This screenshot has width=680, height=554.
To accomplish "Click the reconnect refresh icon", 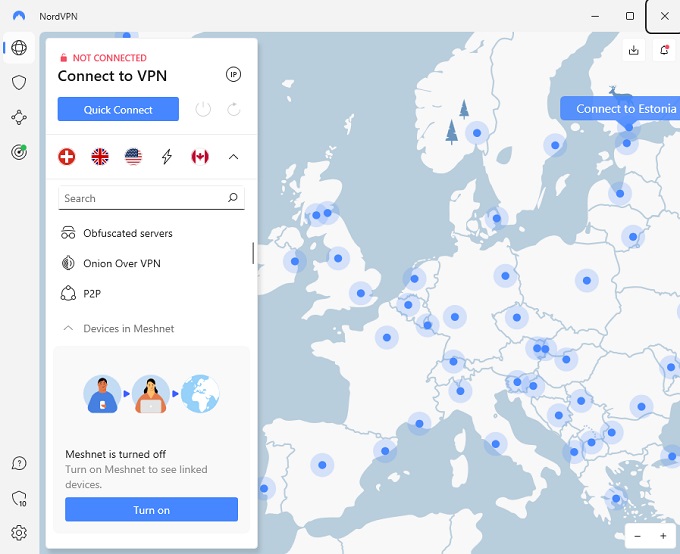I will pos(233,109).
